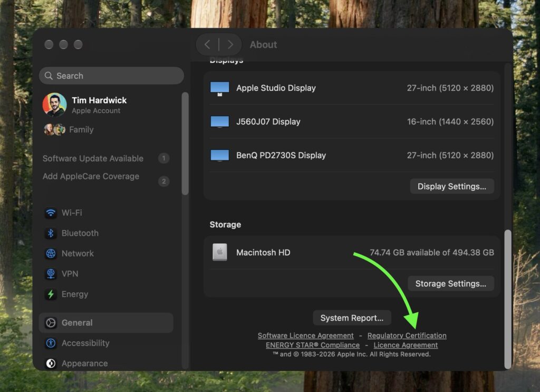Click the J560J07 Display monitor icon
540x392 pixels.
(220, 122)
